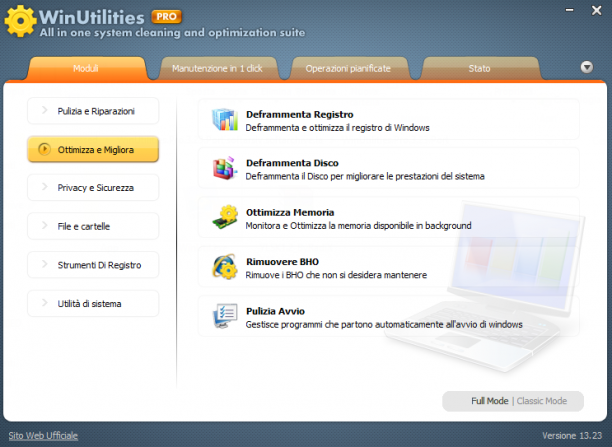Screen dimensions: 612x447
Task: Click the chevron next to Privacy e Sicurezza
Action: pos(44,187)
